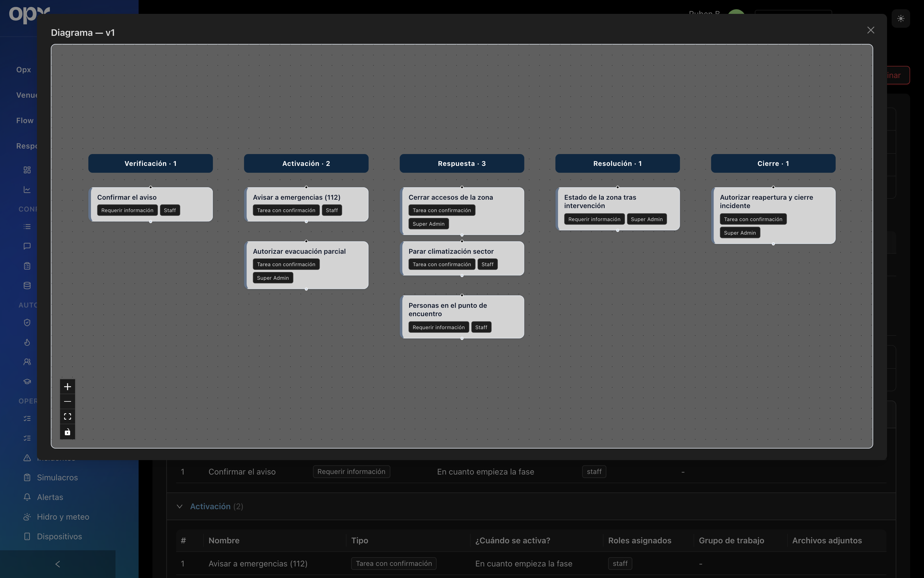Select Personas en el punto de encuentro node

pos(462,316)
